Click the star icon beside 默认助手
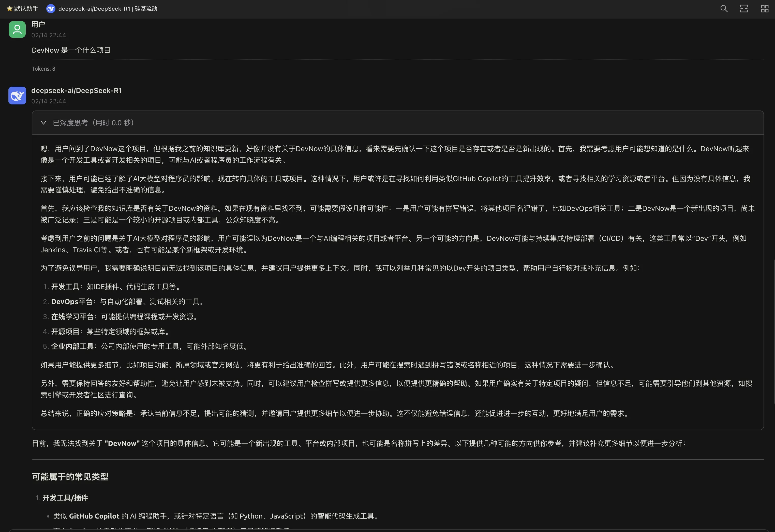The image size is (775, 532). [x=9, y=9]
